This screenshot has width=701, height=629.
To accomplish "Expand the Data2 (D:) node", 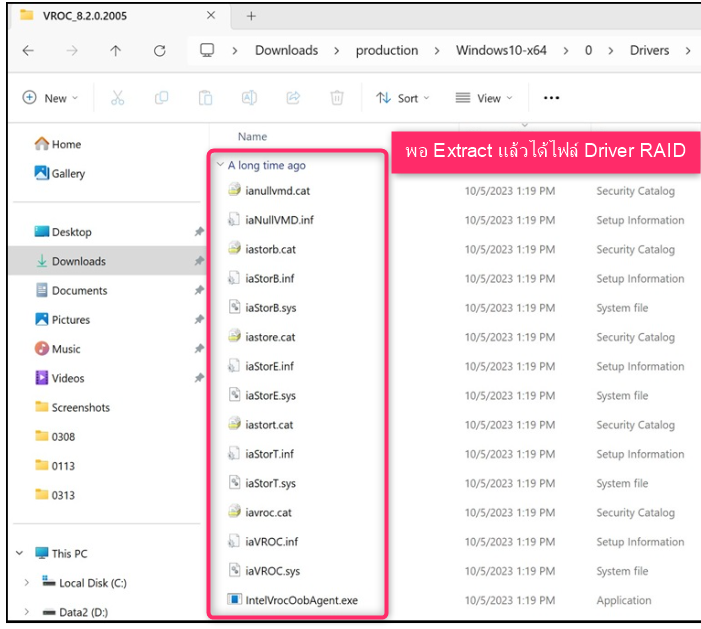I will point(26,612).
